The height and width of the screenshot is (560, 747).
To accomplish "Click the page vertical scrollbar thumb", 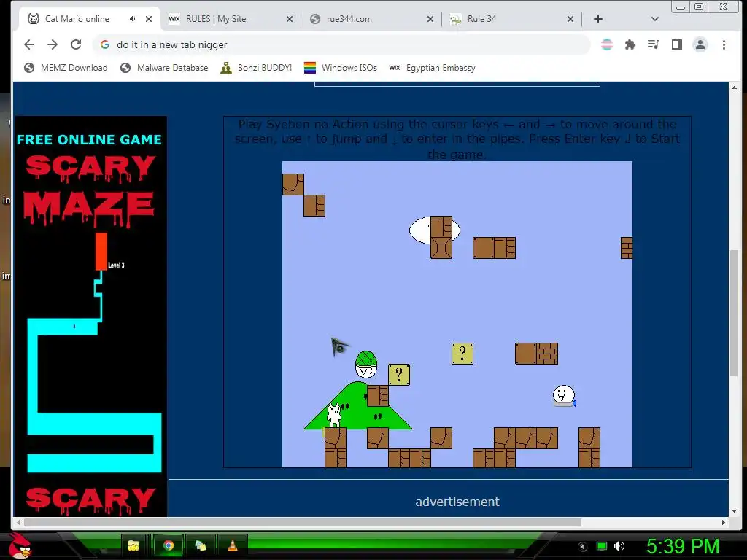I will (x=734, y=312).
